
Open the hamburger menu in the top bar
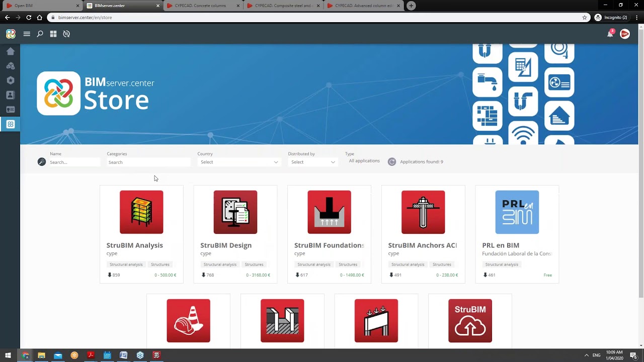click(27, 34)
